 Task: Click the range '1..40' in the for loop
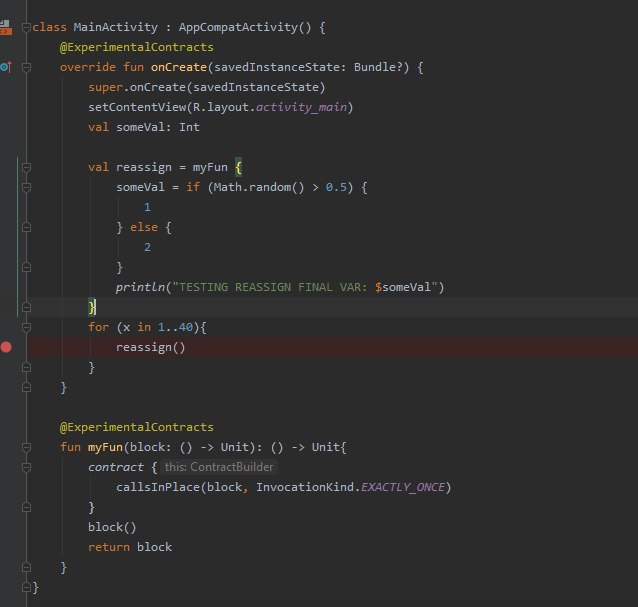175,327
